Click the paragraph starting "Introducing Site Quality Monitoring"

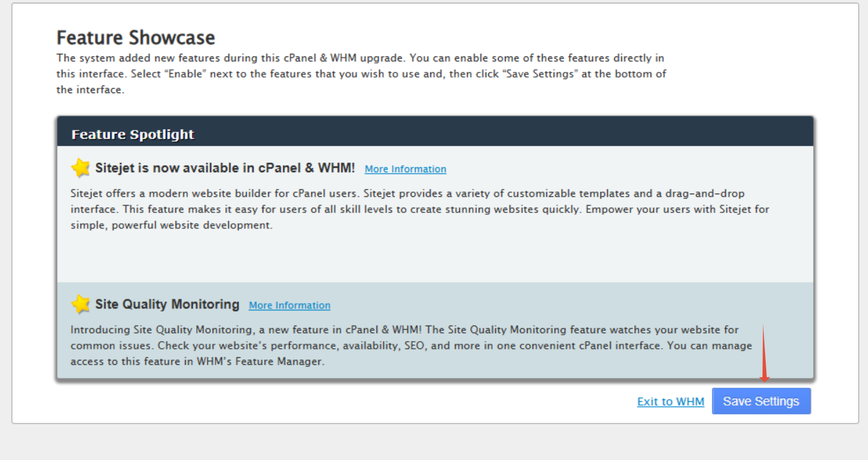click(x=411, y=345)
